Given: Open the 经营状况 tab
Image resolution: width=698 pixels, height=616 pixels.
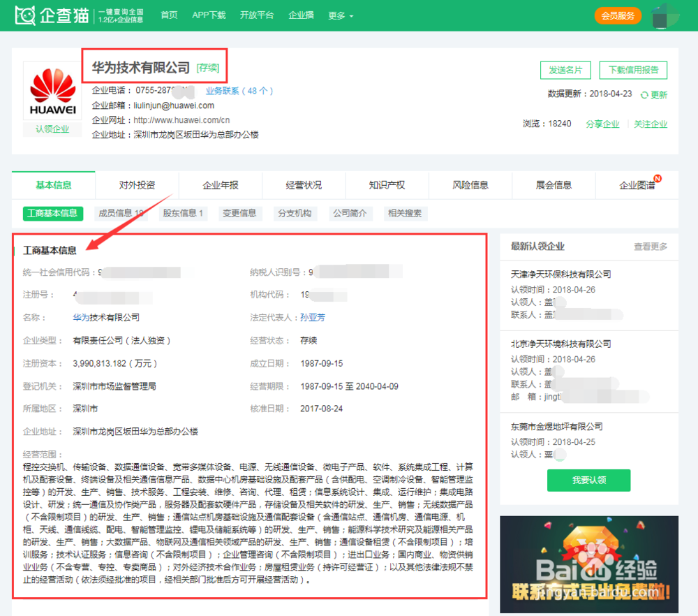Looking at the screenshot, I should pyautogui.click(x=304, y=185).
